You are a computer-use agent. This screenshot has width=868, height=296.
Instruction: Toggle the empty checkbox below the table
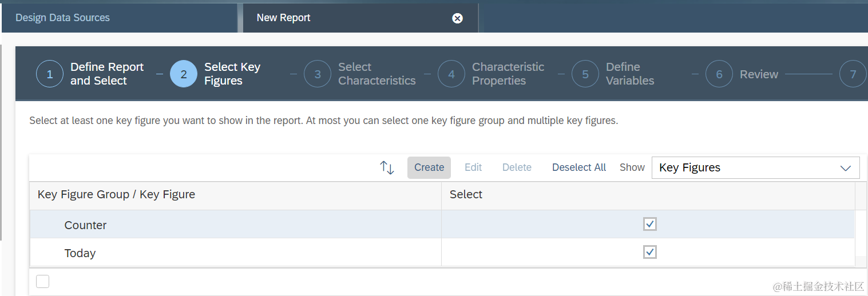[x=42, y=281]
